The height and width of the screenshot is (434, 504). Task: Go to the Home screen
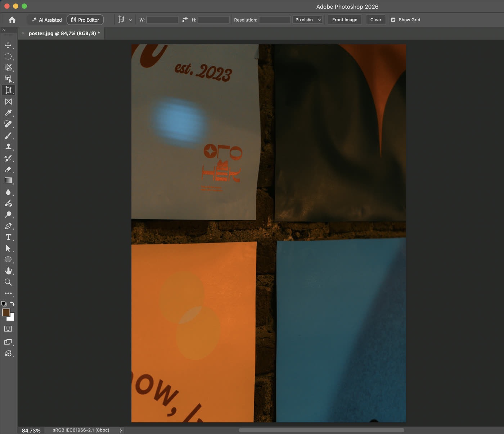(12, 20)
